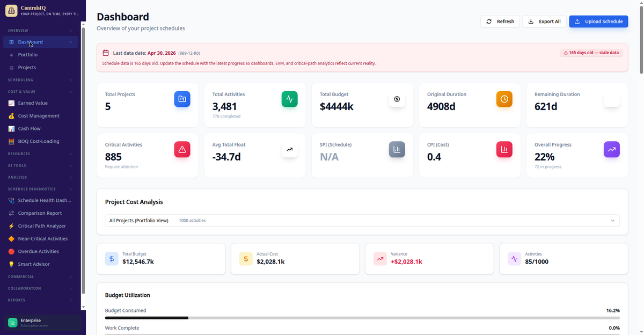
Task: Click the Remaining Duration 621d card
Action: click(x=577, y=105)
